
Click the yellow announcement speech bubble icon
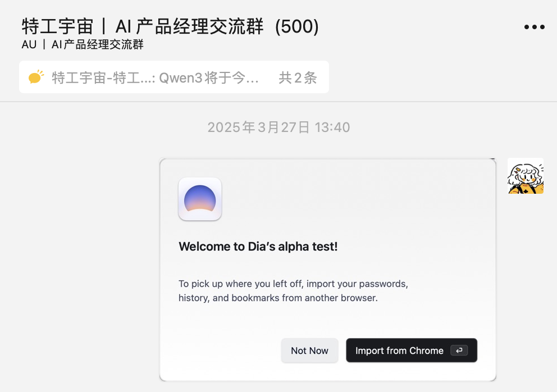36,77
